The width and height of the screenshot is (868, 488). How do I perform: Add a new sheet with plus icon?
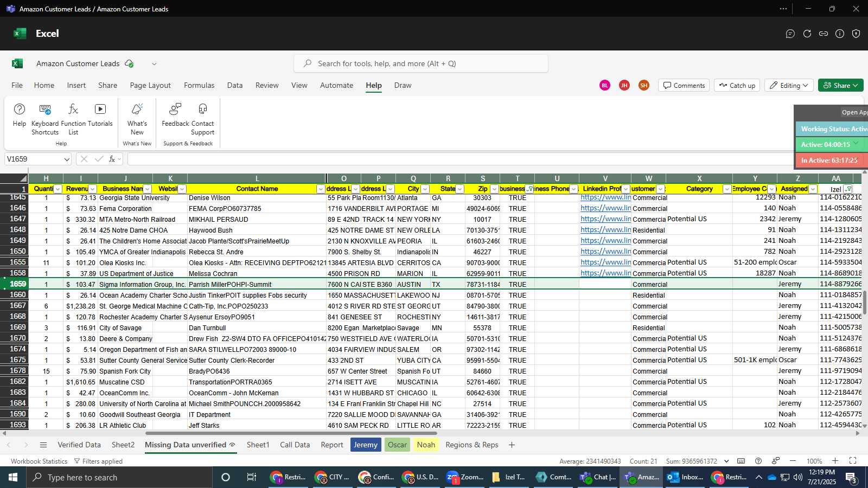(x=512, y=445)
